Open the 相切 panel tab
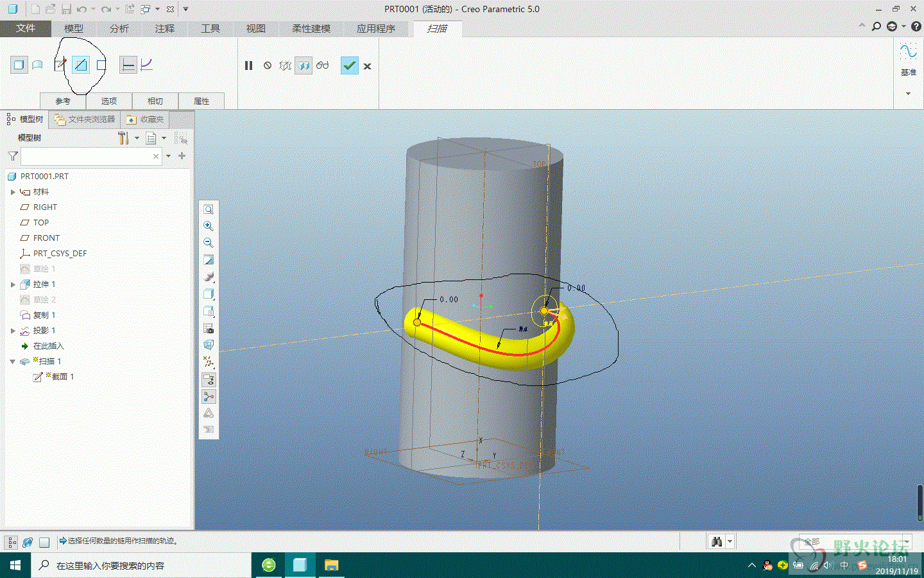Image resolution: width=924 pixels, height=578 pixels. 155,101
